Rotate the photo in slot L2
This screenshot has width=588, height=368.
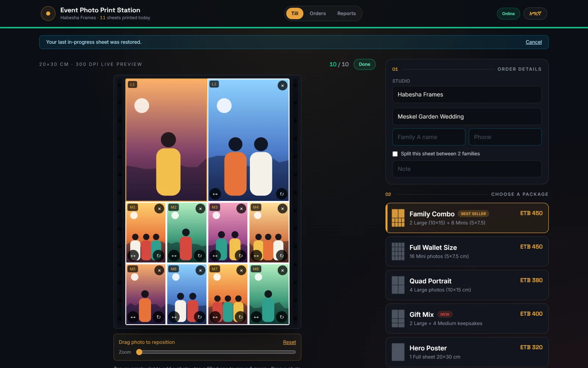click(x=282, y=194)
